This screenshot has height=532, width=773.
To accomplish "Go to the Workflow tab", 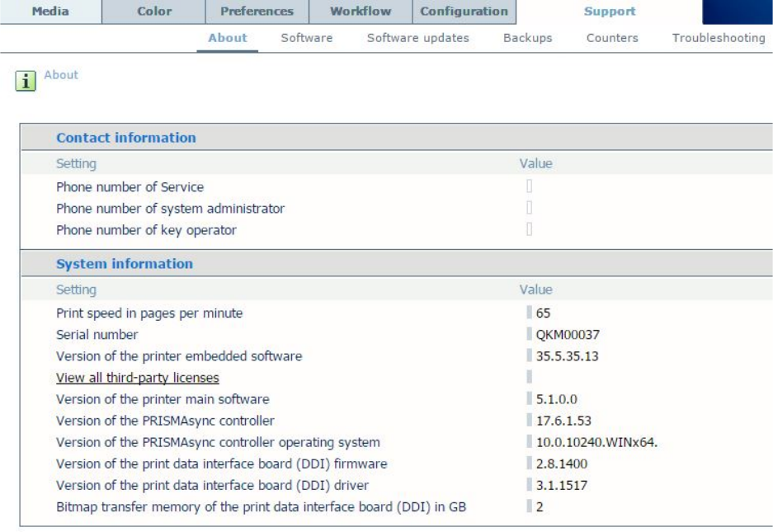I will tap(361, 12).
